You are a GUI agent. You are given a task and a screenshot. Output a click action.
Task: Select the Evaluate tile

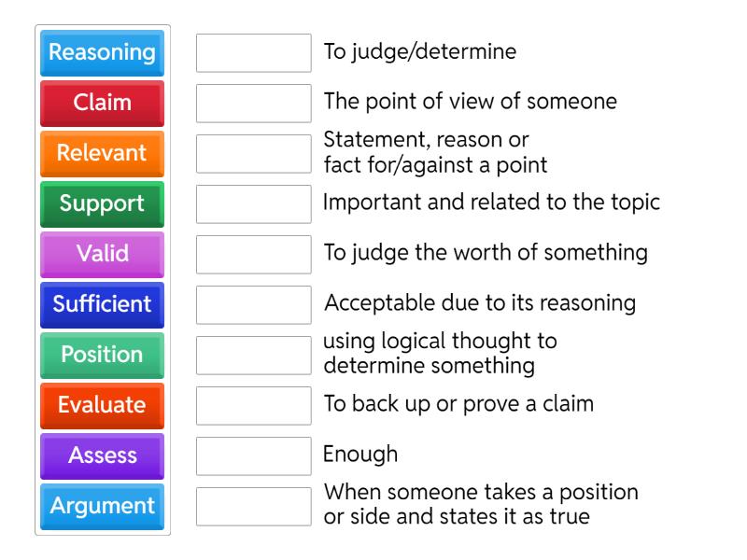click(x=101, y=406)
